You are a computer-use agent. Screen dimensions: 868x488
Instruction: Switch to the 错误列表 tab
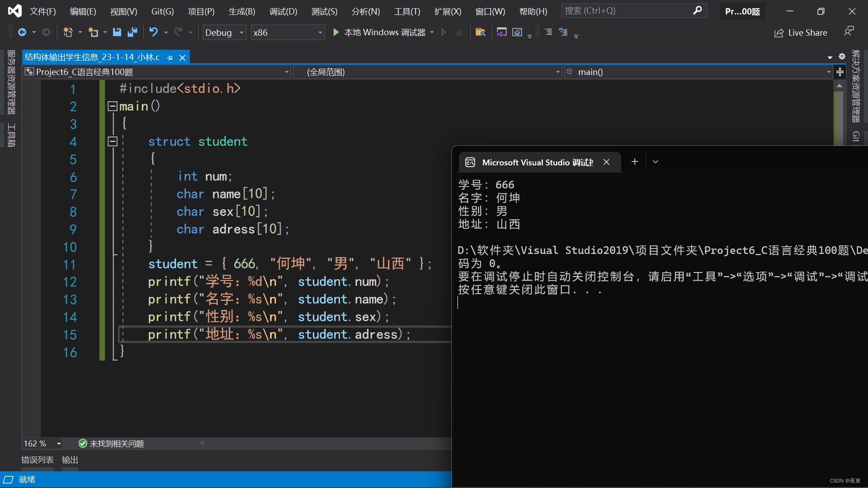pos(38,460)
